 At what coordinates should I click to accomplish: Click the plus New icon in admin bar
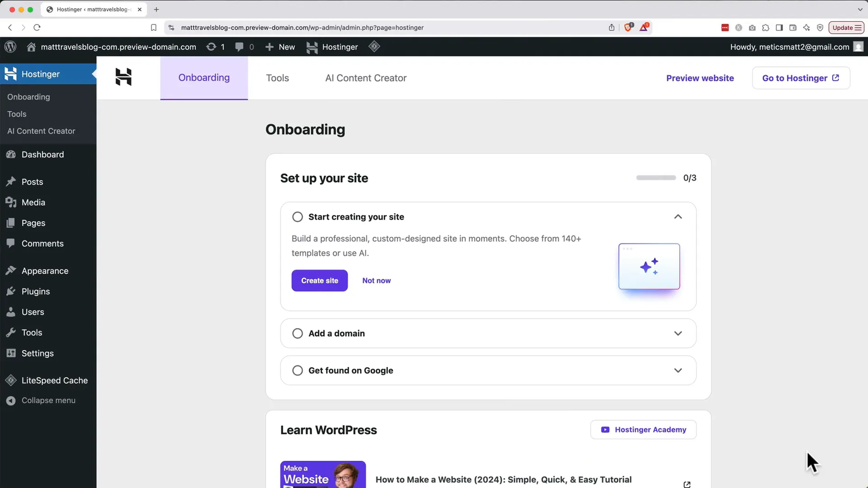(270, 47)
